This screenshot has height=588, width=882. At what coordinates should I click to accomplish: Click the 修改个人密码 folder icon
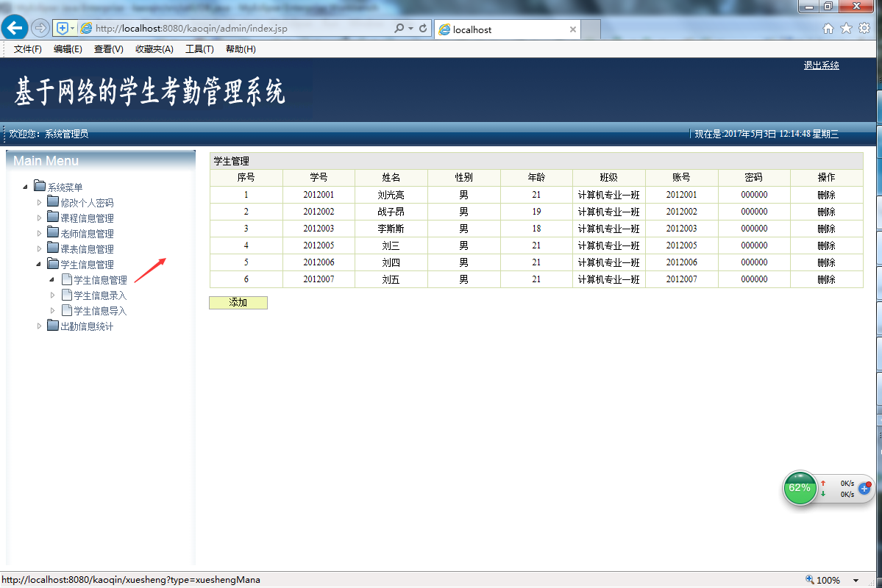point(53,201)
